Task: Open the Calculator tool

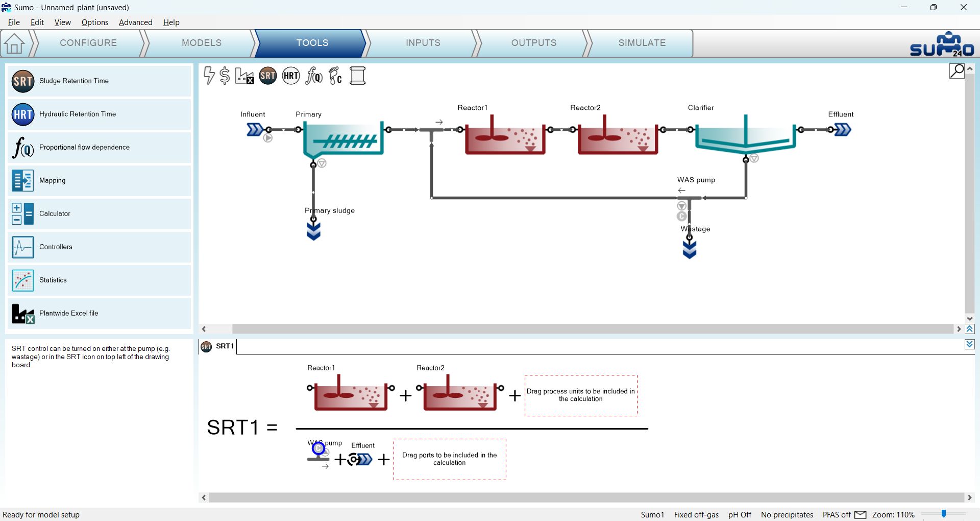Action: pos(100,214)
